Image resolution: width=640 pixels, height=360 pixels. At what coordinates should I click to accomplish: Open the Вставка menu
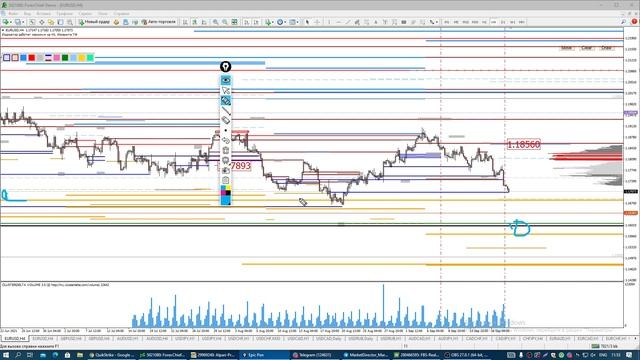(43, 13)
